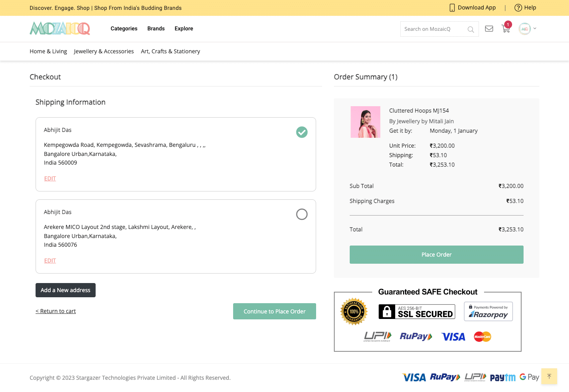Open the Categories menu

tap(124, 29)
